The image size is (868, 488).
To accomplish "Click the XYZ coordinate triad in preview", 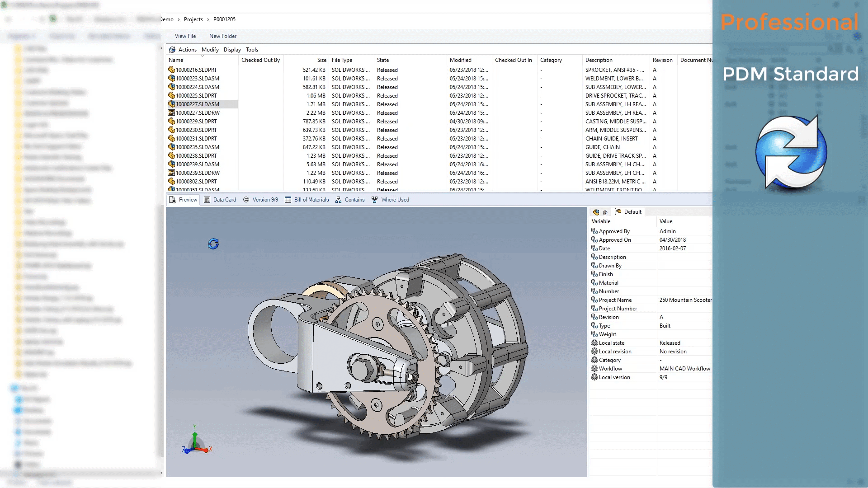I will pyautogui.click(x=196, y=440).
